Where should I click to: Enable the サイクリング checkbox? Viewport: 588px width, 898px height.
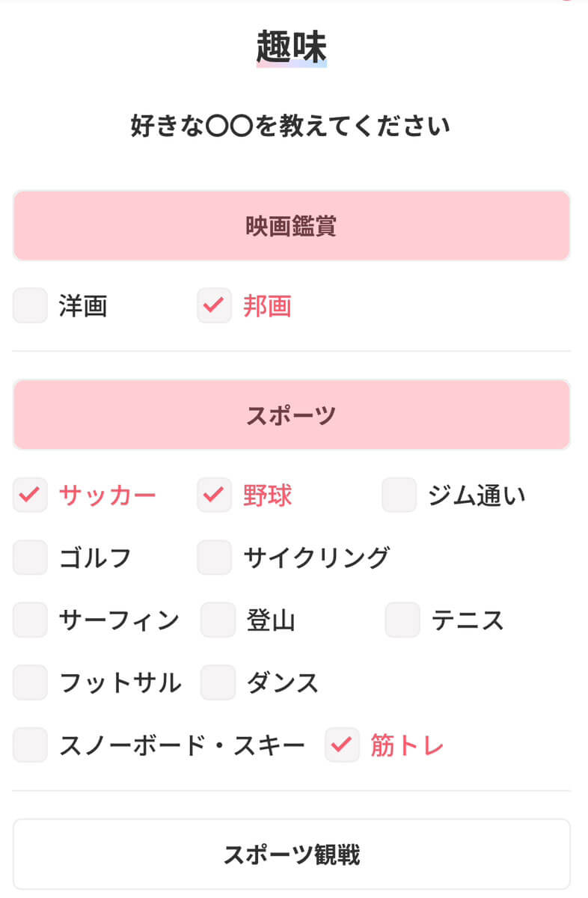pyautogui.click(x=215, y=558)
